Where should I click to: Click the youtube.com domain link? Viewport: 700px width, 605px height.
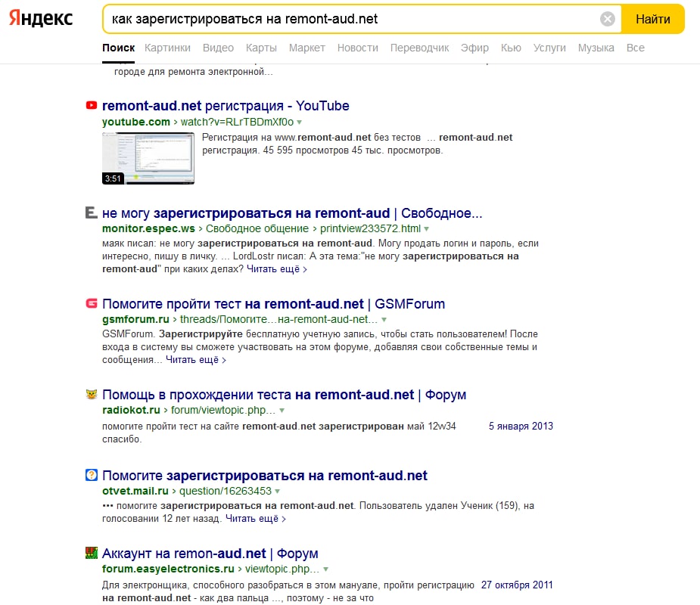[x=136, y=122]
